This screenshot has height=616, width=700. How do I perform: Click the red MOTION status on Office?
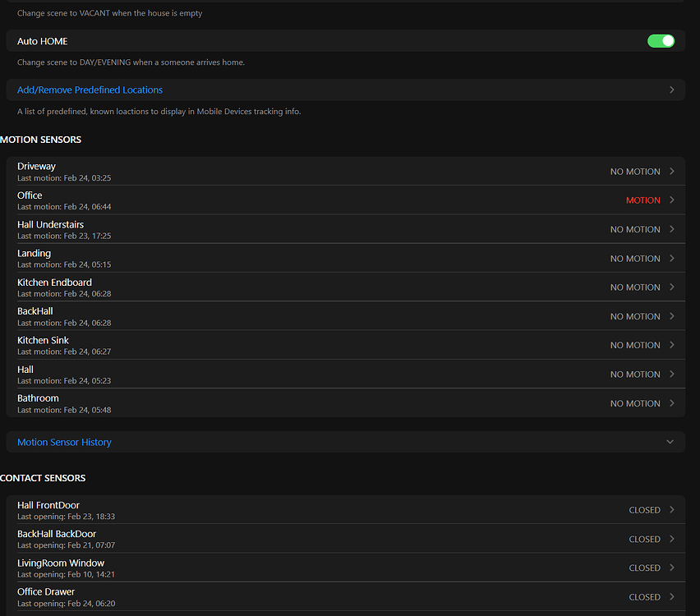(x=642, y=200)
